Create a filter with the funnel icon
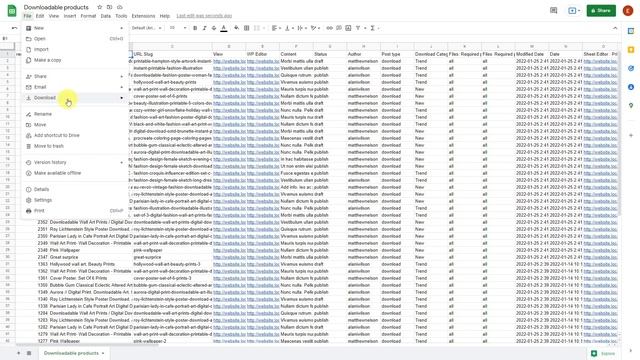640x360 pixels. click(358, 28)
